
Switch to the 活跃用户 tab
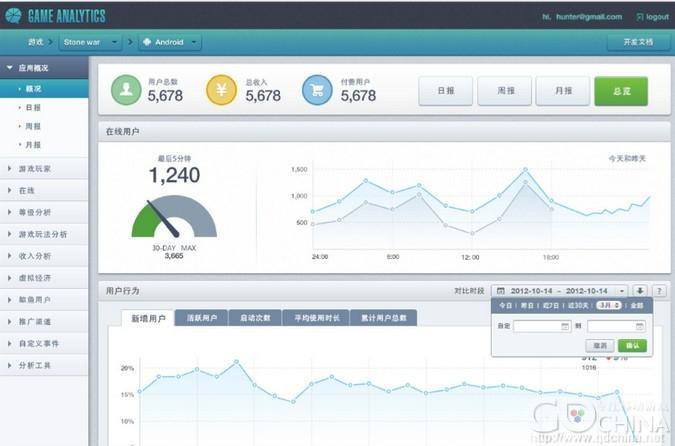(201, 318)
